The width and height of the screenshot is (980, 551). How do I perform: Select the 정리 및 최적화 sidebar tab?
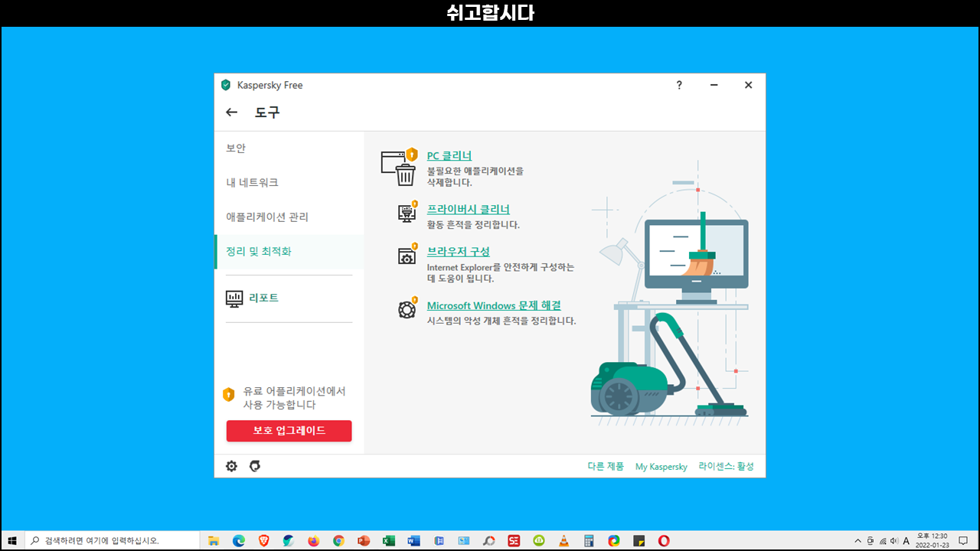tap(289, 252)
